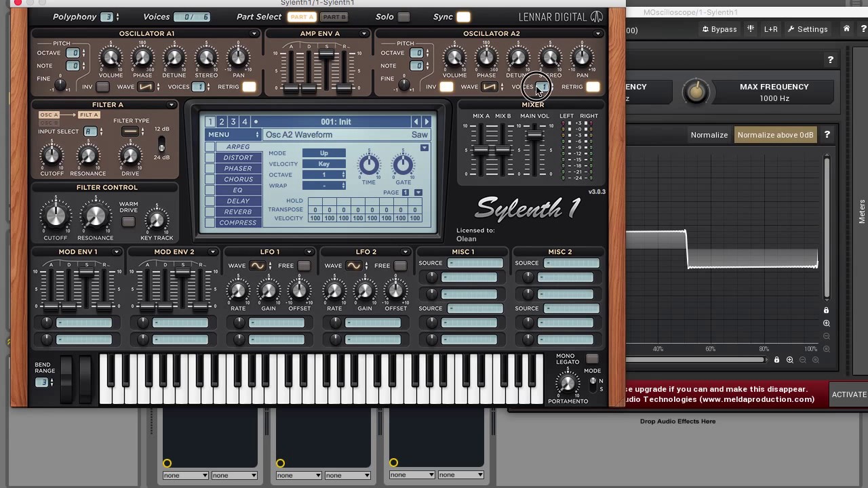Click the Oscillator A2 wave shape selector
868x488 pixels.
coord(490,87)
